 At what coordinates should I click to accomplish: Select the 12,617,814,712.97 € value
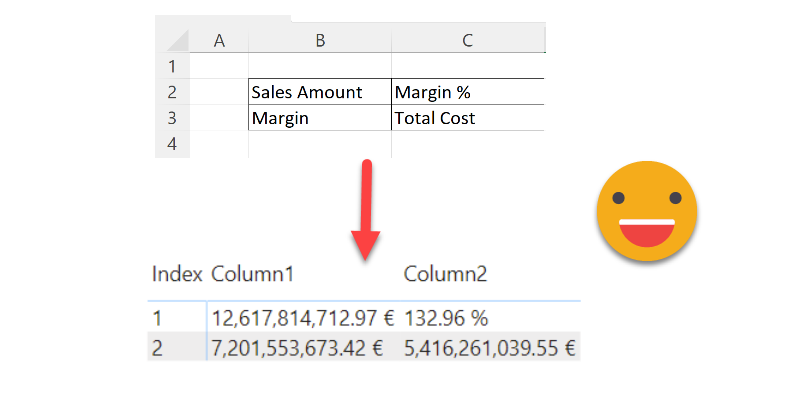click(x=303, y=319)
